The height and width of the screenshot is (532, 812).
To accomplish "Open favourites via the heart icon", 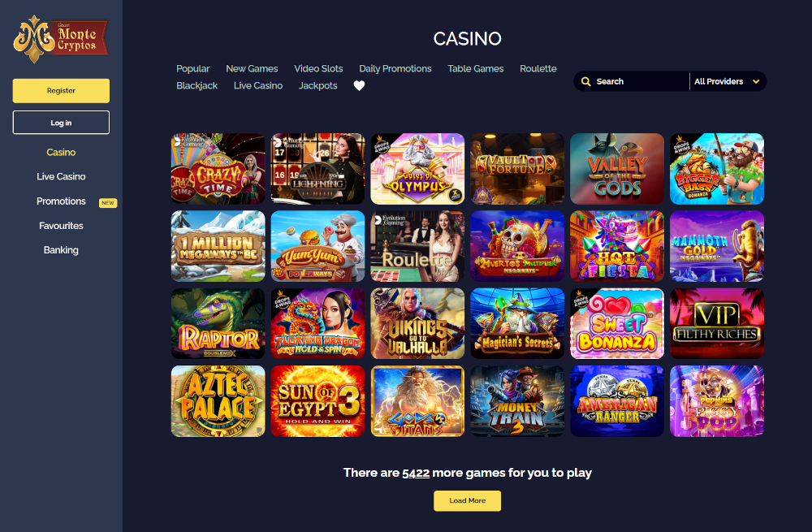I will point(359,85).
